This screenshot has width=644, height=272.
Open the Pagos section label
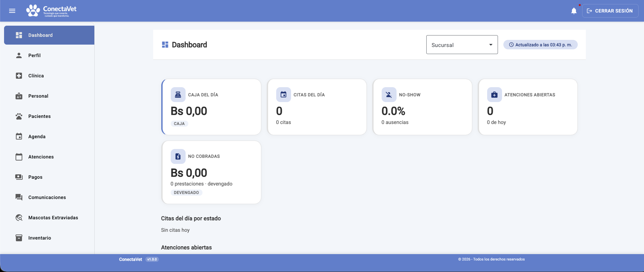pyautogui.click(x=35, y=177)
